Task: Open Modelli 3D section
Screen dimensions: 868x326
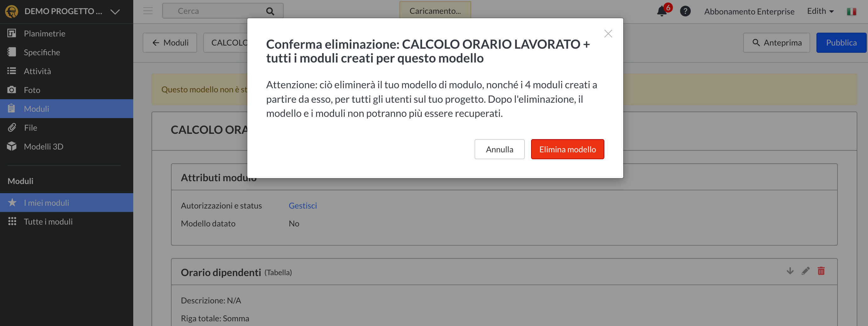Action: click(x=43, y=146)
